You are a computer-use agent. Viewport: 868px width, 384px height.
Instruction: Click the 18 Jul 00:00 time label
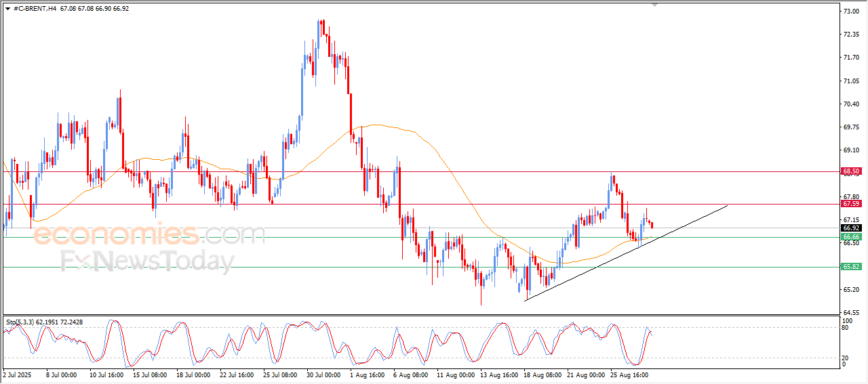pos(193,374)
